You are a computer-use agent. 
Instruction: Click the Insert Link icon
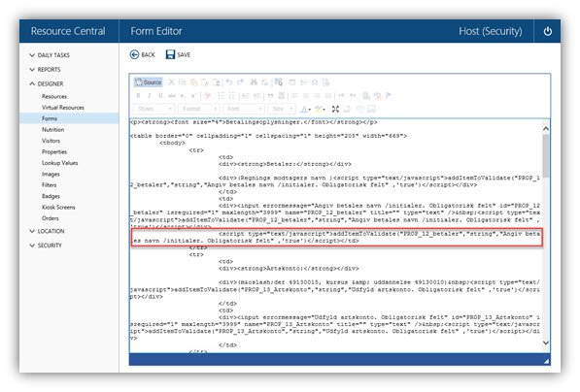366,96
